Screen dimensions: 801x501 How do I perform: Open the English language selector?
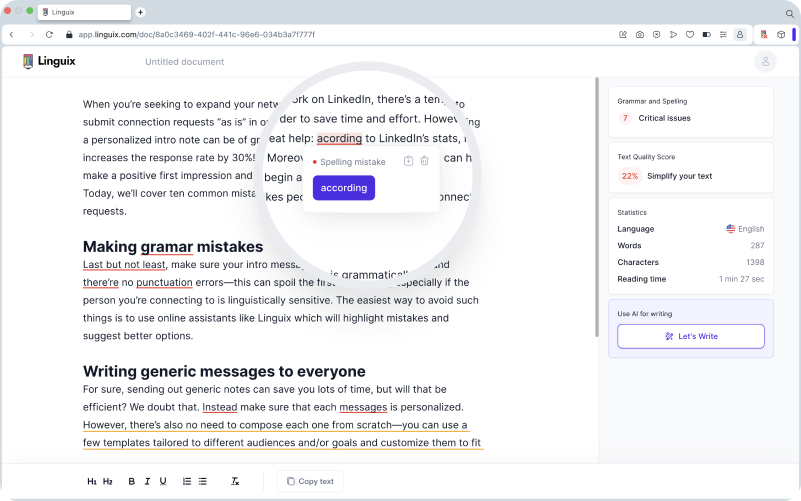point(745,229)
